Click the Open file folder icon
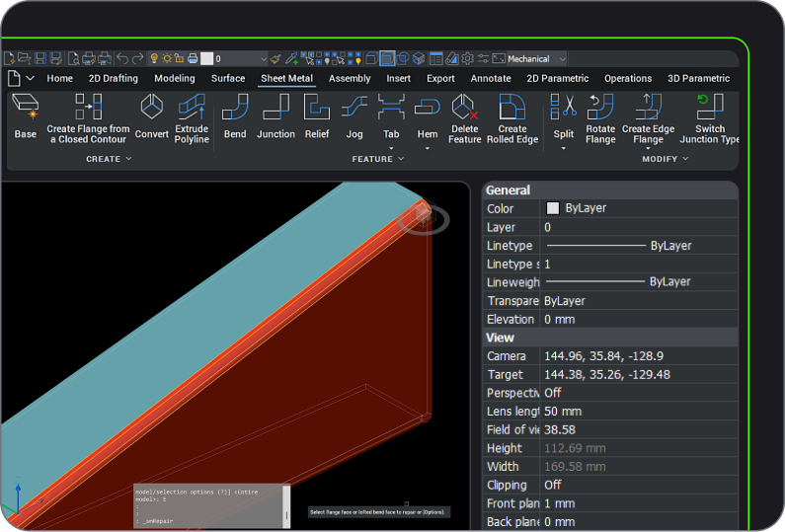Image resolution: width=785 pixels, height=532 pixels. 24,58
